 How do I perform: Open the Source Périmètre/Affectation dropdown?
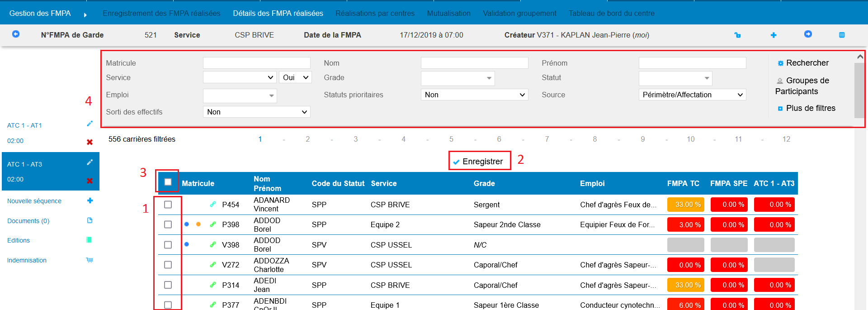(x=692, y=95)
